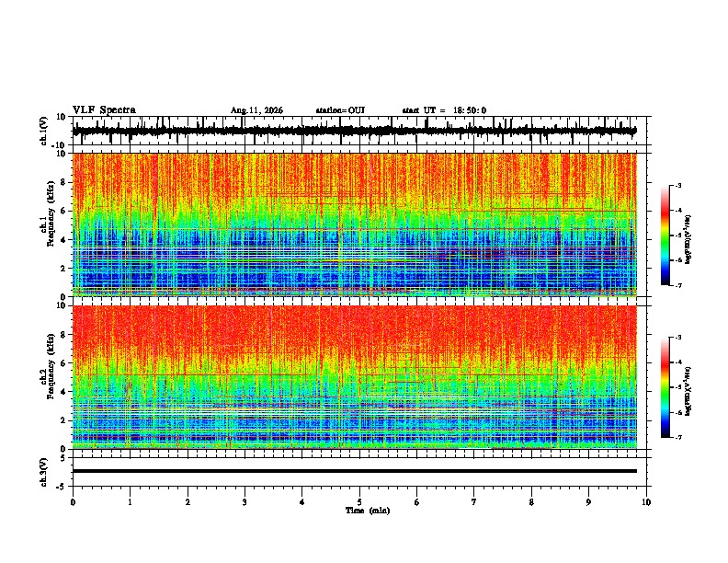This screenshot has width=728, height=563.
Task: Click inside the ch.2 spectrogram panel
Action: point(354,377)
